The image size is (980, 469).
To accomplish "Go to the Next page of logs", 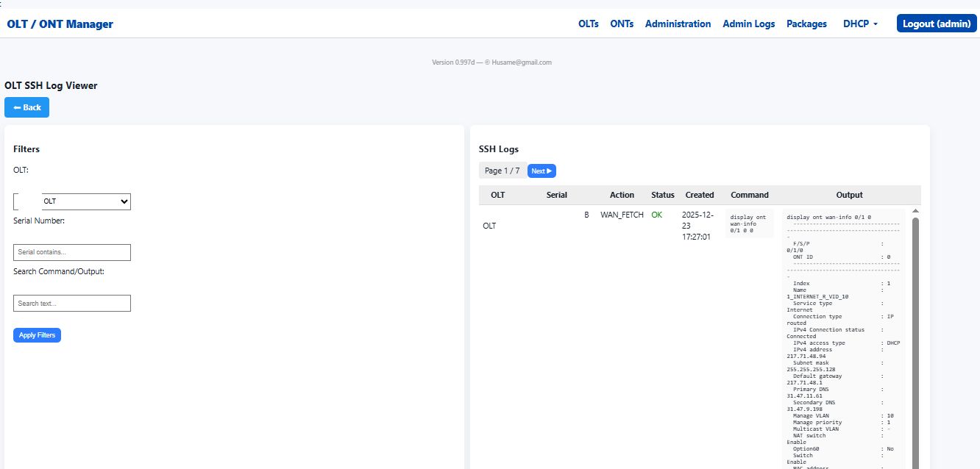I will (542, 171).
